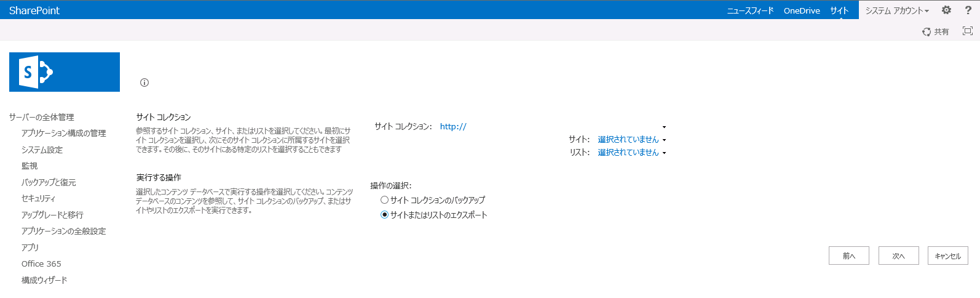Viewport: 980px width, 298px height.
Task: Open Office 365 in sidebar
Action: click(41, 264)
